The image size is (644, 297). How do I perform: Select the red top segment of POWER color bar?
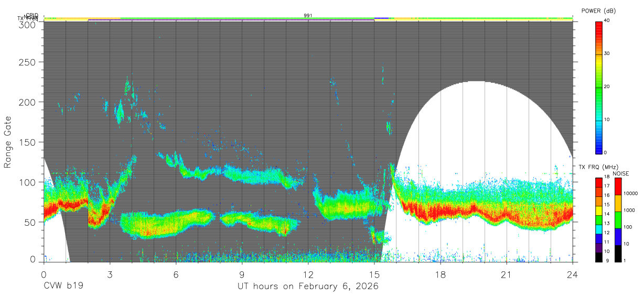[x=599, y=37]
